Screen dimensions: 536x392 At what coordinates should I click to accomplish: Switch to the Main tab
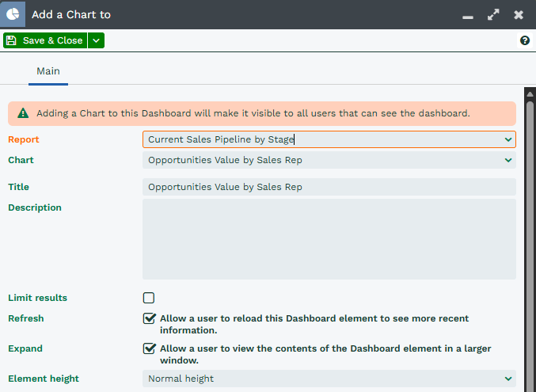[x=48, y=71]
